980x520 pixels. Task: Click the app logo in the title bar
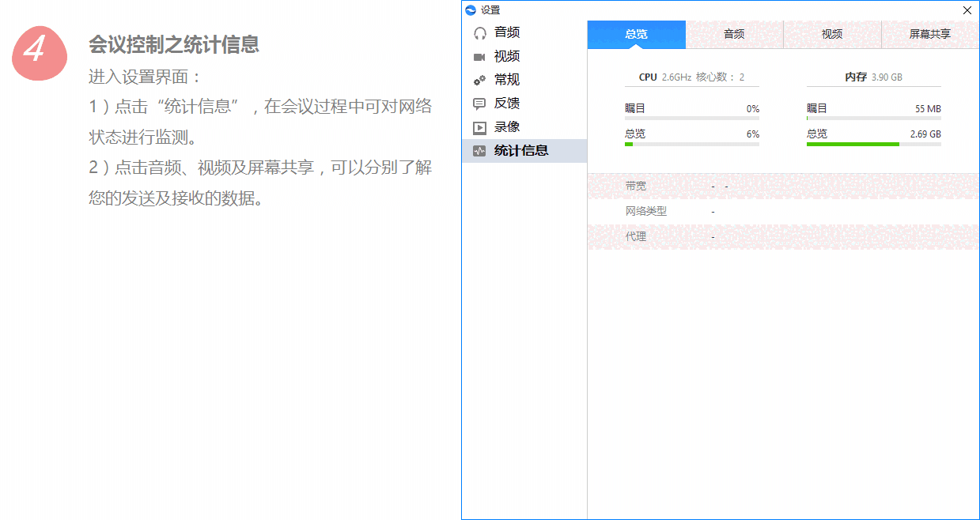coord(471,9)
